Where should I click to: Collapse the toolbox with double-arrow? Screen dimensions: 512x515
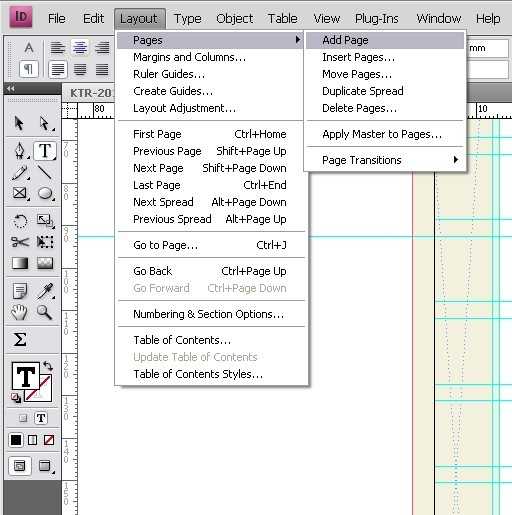click(x=11, y=89)
